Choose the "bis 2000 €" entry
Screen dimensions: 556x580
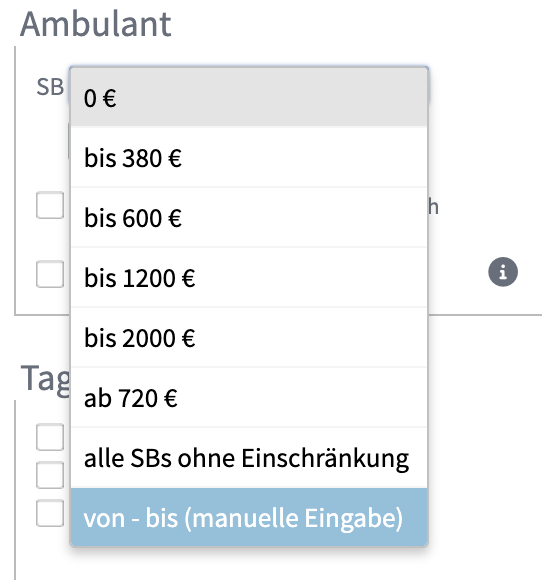(249, 337)
